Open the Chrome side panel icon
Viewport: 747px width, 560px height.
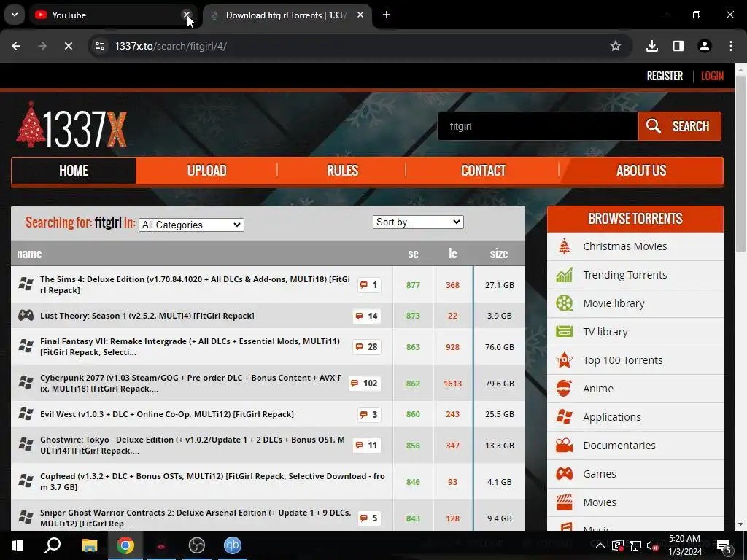678,46
